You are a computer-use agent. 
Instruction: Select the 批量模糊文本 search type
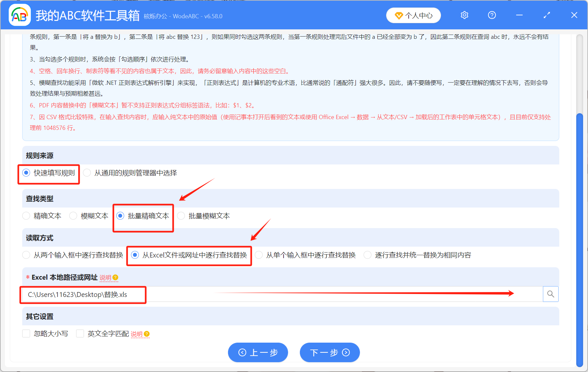pyautogui.click(x=181, y=216)
